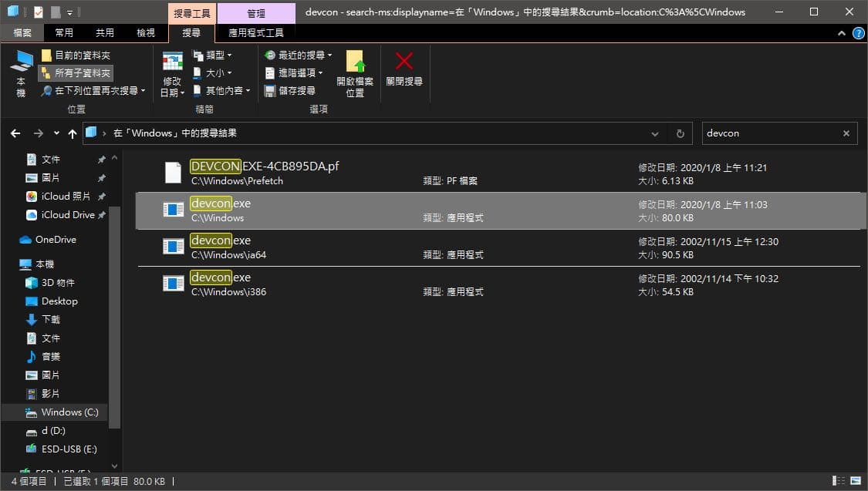Toggle 所有子資料夾 search scope

tap(76, 73)
